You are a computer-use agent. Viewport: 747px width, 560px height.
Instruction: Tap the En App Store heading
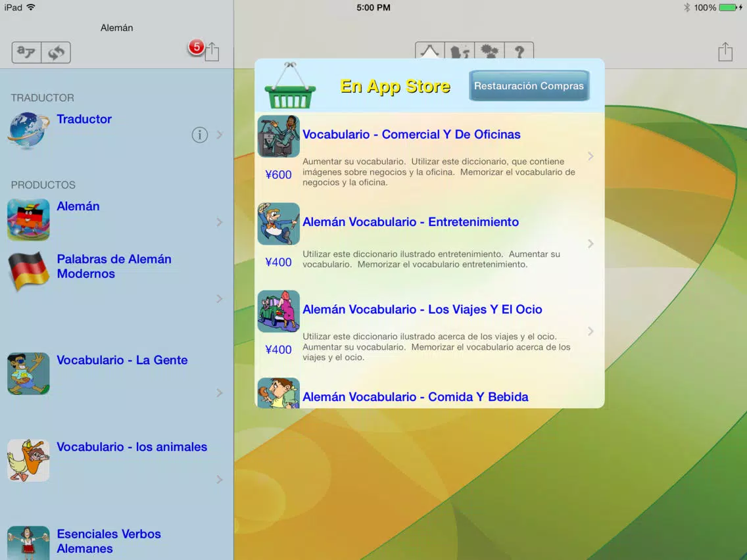395,86
